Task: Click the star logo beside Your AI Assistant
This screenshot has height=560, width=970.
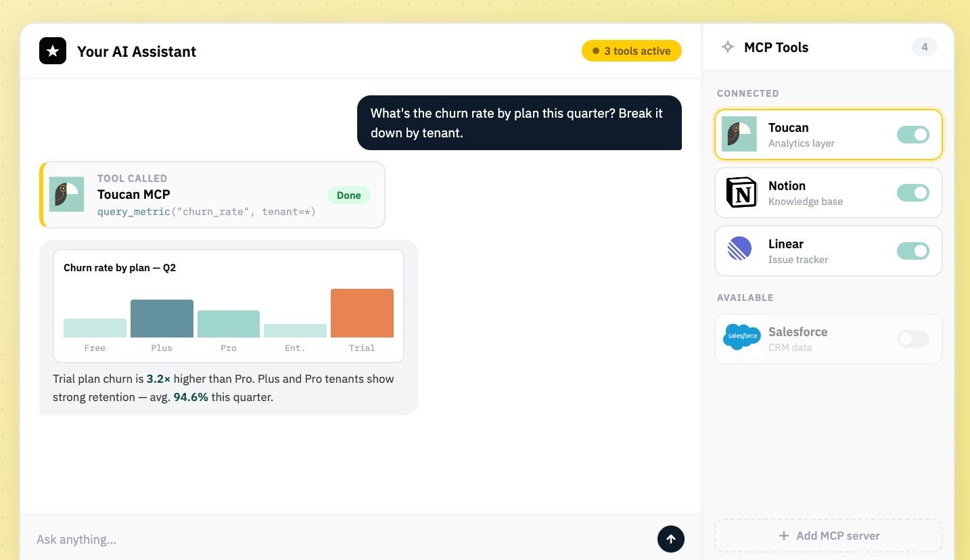Action: coord(53,51)
